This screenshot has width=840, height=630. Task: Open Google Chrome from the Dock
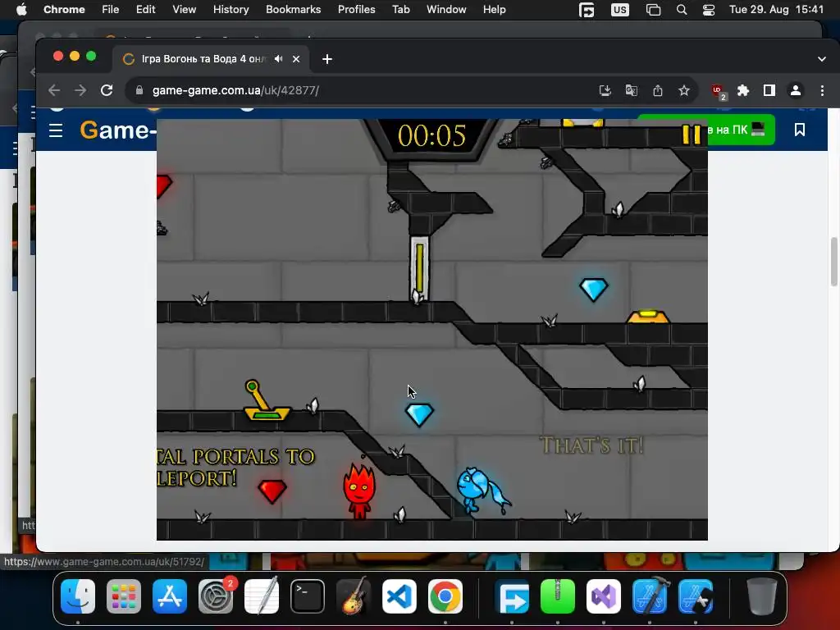point(445,596)
